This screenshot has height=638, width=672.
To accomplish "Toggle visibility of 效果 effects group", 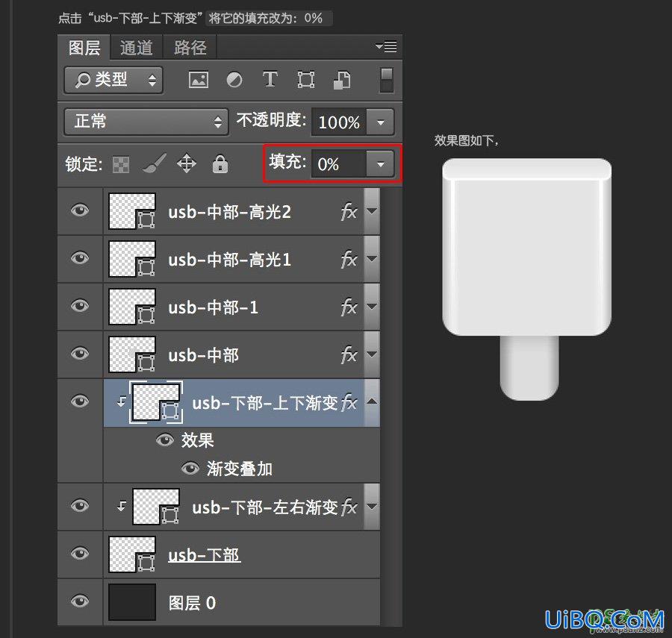I will (164, 440).
